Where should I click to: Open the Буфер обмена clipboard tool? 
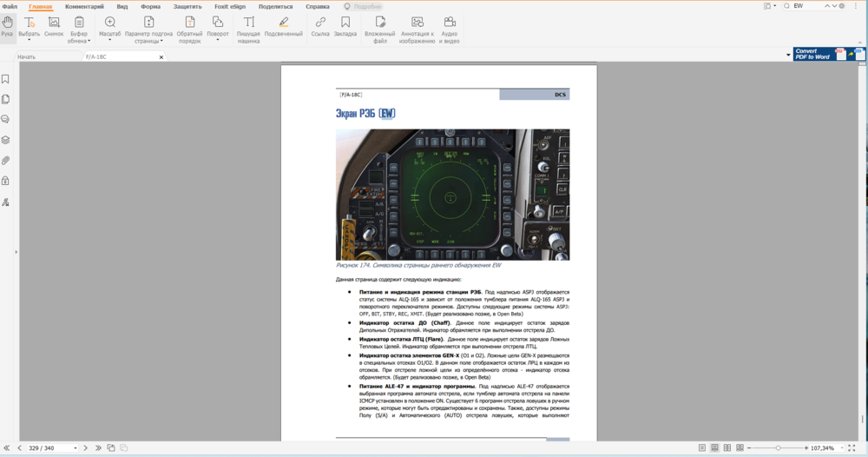click(79, 30)
